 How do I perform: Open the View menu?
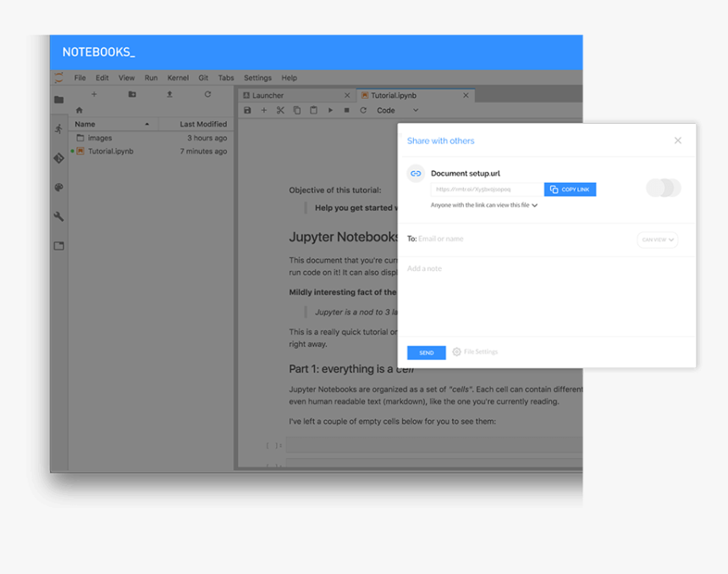pyautogui.click(x=126, y=78)
